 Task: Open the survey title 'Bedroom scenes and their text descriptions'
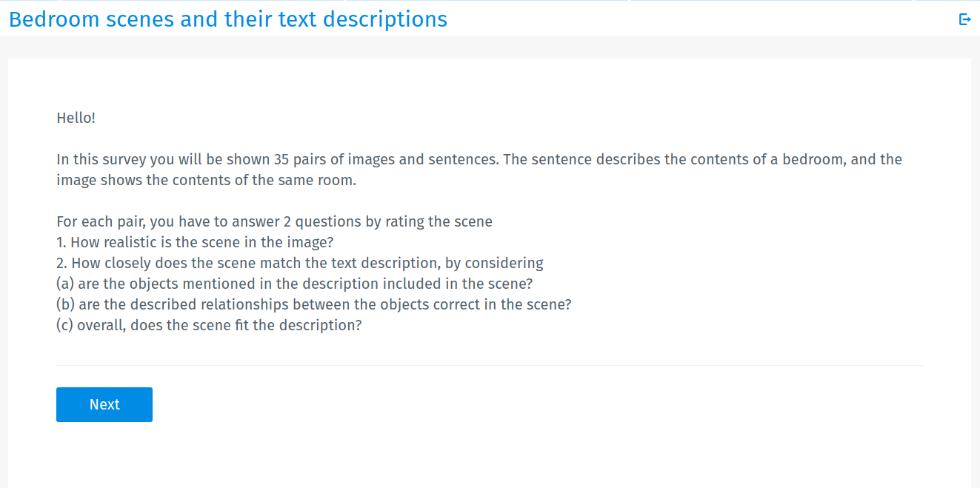pos(228,19)
